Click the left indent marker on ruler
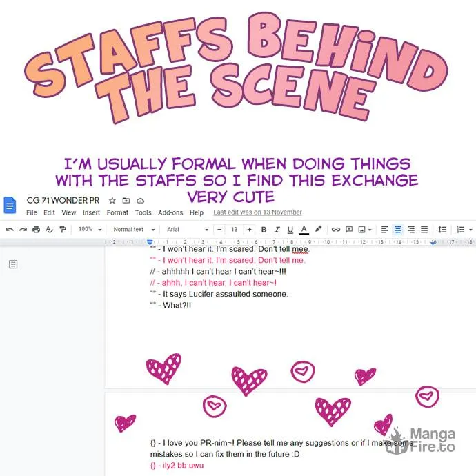Screen dimensions: 476x476 150,242
